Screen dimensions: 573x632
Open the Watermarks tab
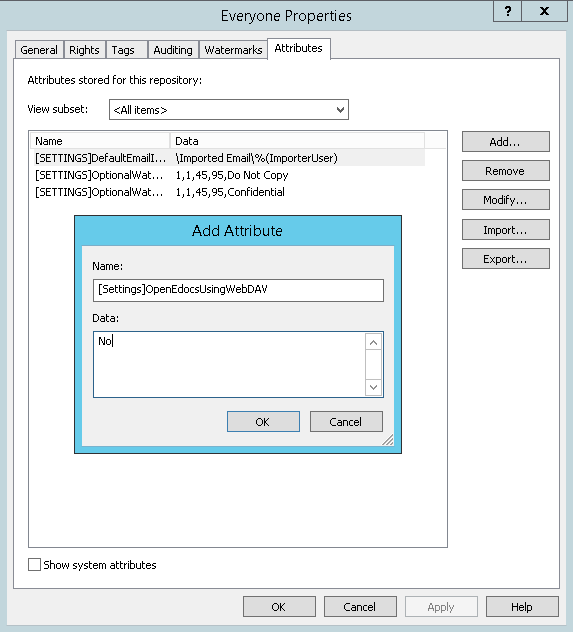tap(233, 50)
